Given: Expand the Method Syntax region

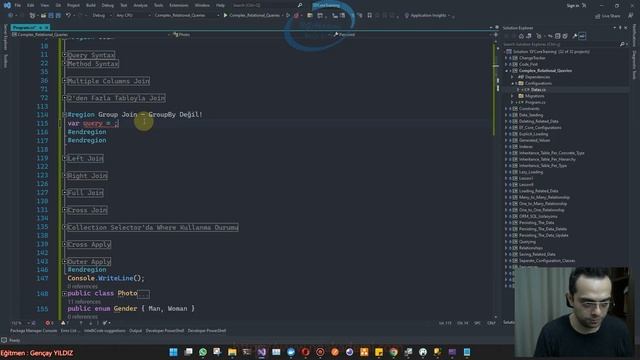Looking at the screenshot, I should 64,64.
